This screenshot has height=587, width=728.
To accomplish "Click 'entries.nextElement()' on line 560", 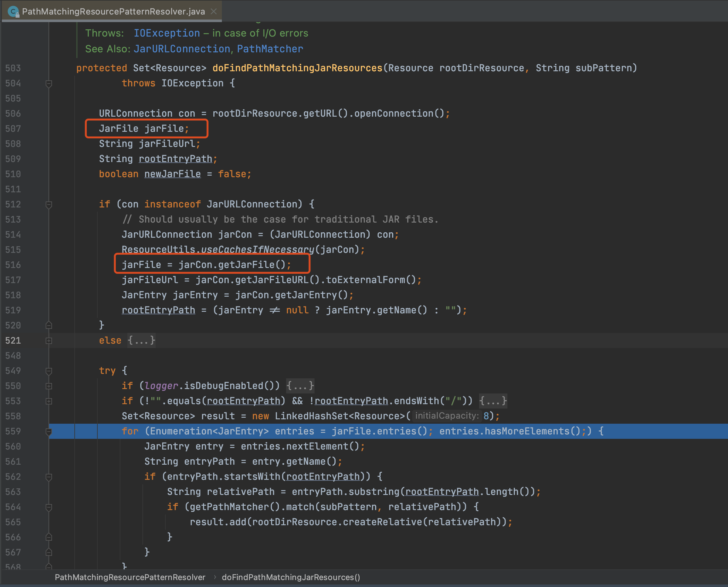I will coord(300,446).
